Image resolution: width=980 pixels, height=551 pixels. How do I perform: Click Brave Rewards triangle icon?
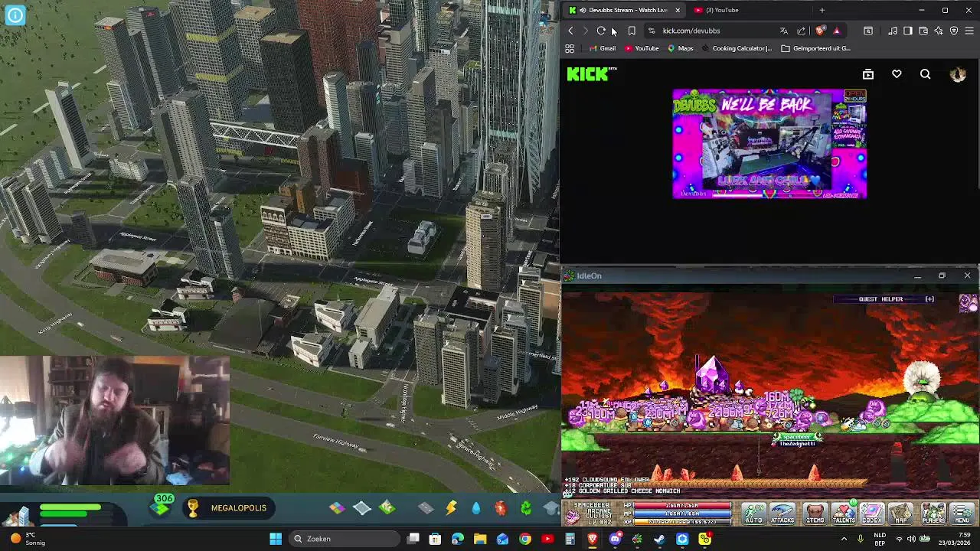[836, 31]
